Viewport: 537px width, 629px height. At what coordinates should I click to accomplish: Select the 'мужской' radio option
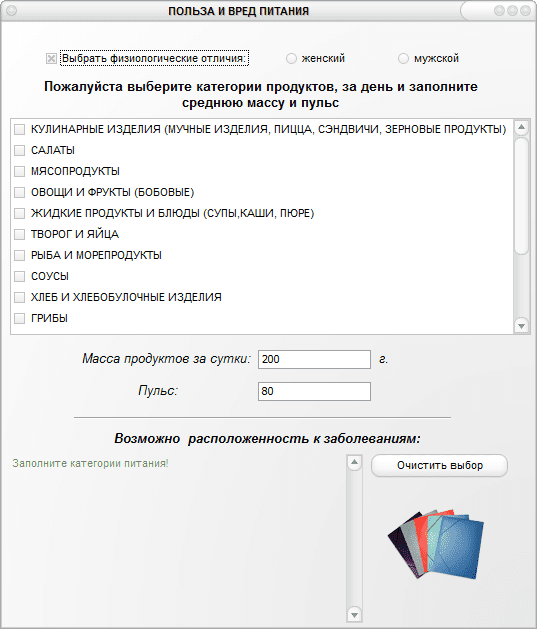point(403,59)
